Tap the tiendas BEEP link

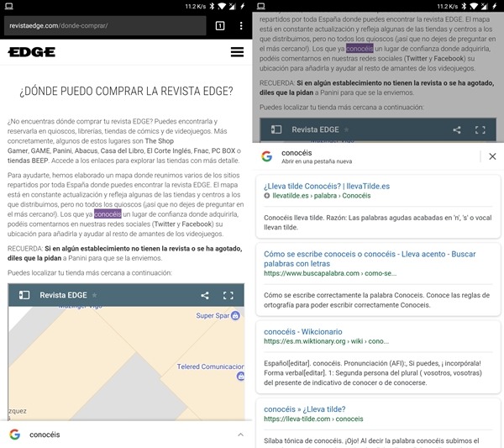(28, 161)
